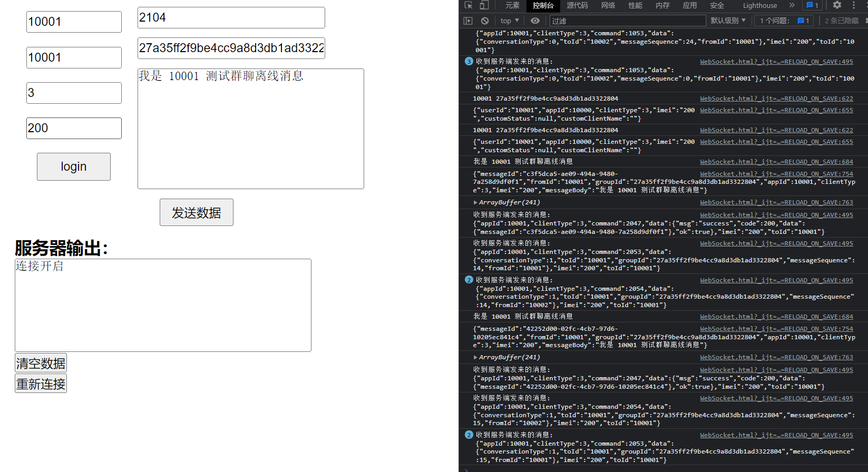Open the WebSocket.html:684 source link
This screenshot has width=868, height=472.
(x=776, y=162)
